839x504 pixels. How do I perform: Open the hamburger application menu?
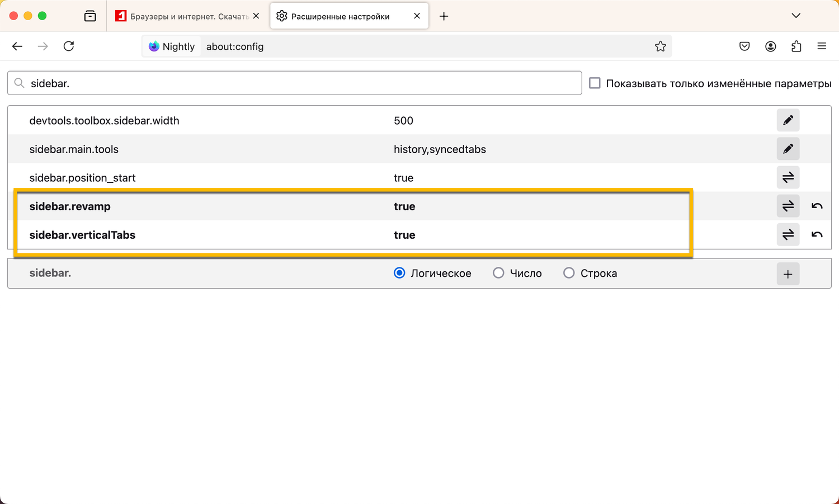click(x=822, y=46)
